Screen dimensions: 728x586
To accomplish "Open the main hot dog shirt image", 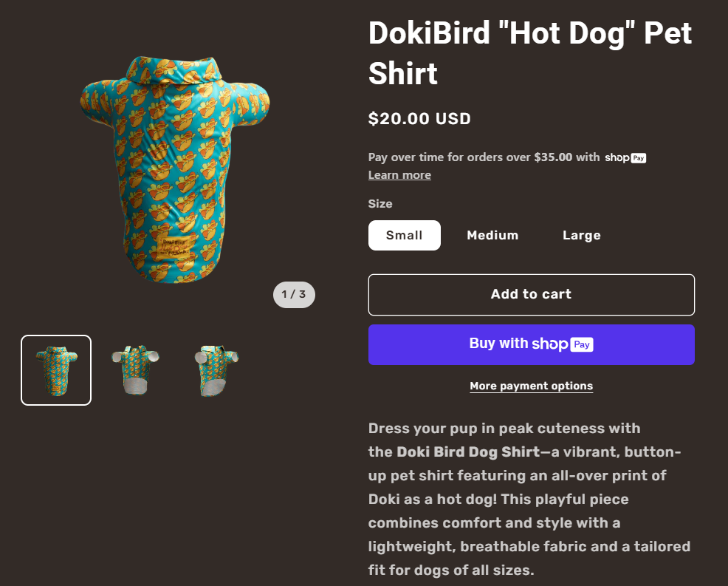I will [x=174, y=166].
